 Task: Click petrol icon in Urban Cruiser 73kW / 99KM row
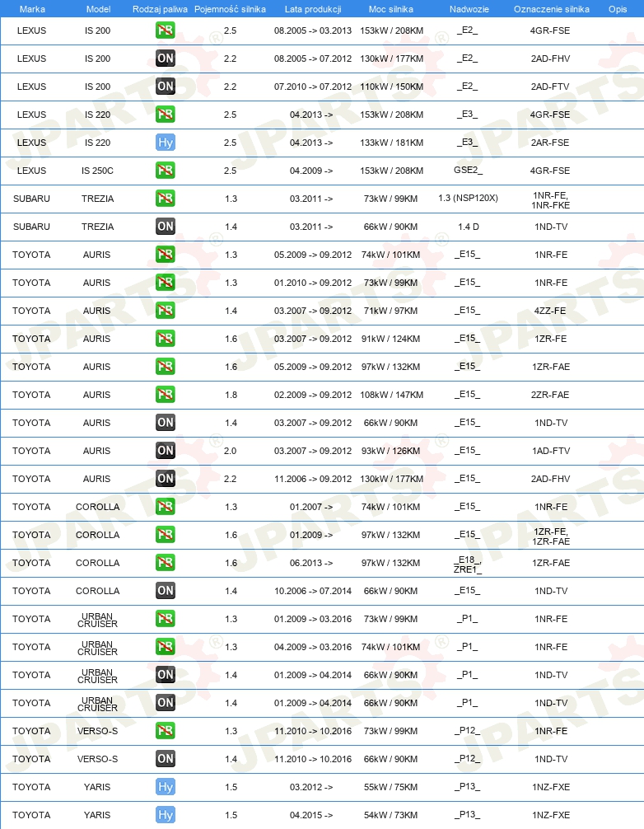click(166, 619)
